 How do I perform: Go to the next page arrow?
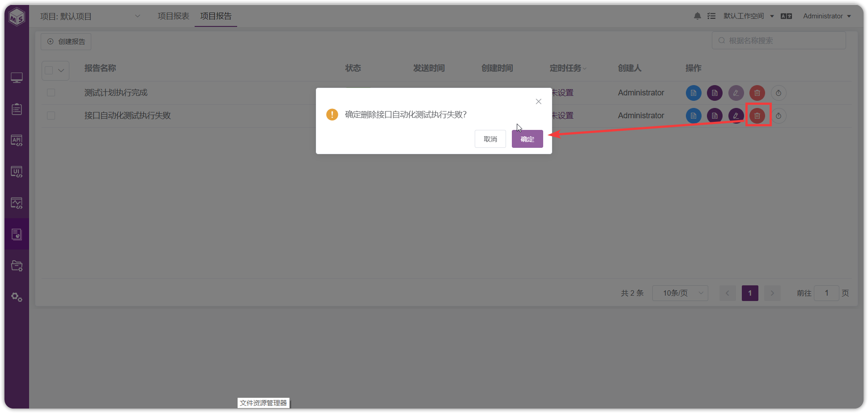click(772, 293)
